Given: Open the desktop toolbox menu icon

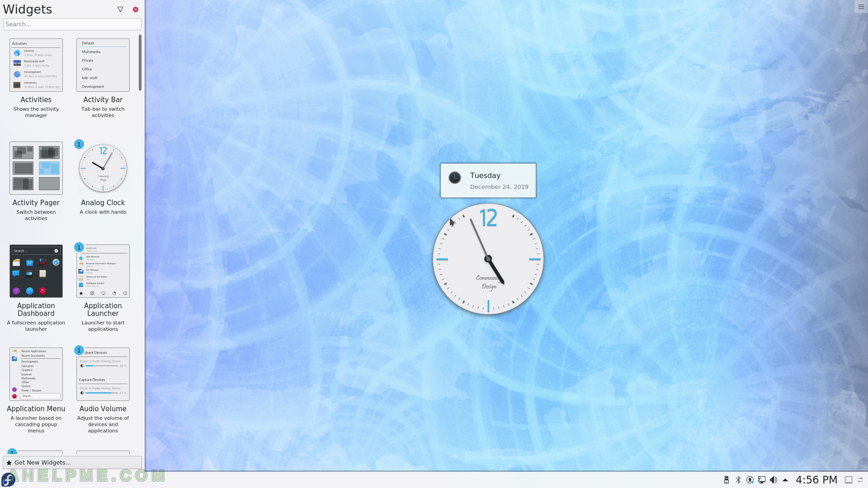Looking at the screenshot, I should 861,7.
